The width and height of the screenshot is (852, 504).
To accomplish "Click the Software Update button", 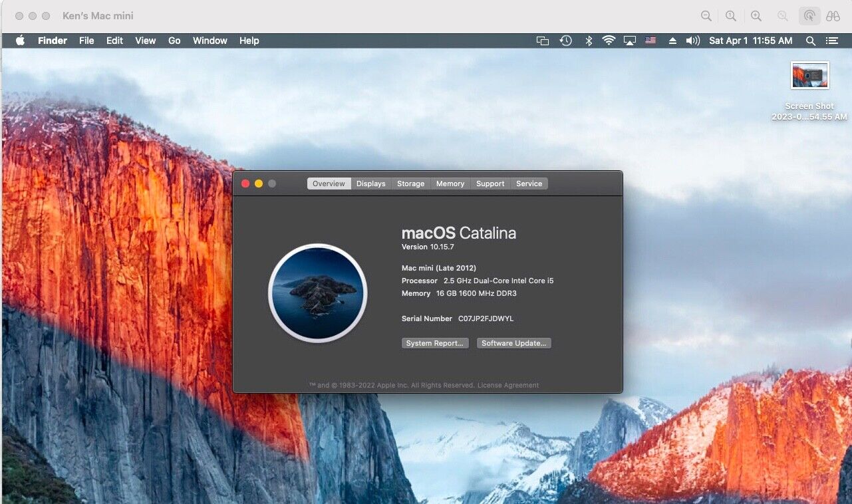I will point(514,343).
